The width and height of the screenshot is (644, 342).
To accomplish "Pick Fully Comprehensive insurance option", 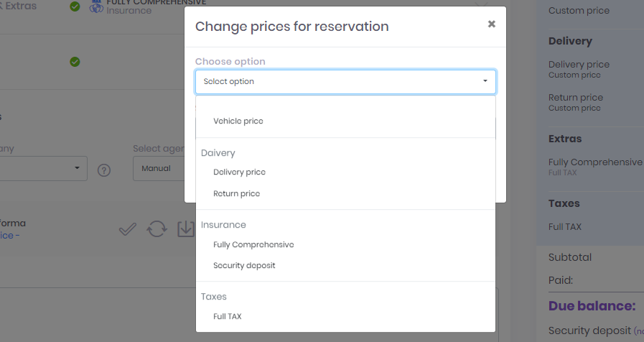I will (x=253, y=245).
